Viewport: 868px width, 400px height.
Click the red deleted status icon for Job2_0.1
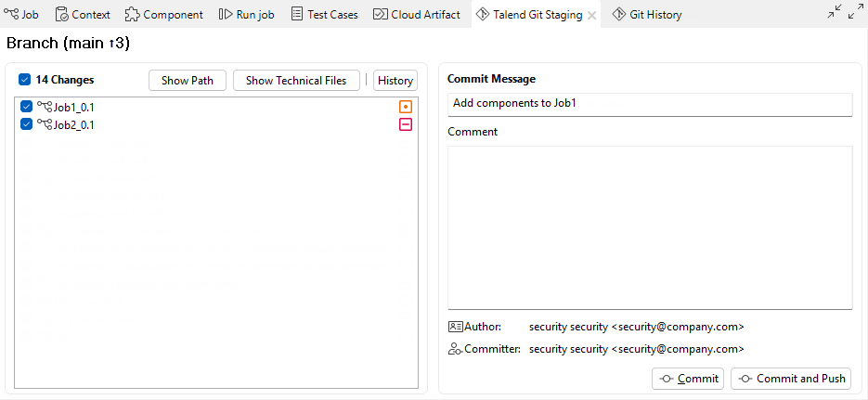[406, 124]
